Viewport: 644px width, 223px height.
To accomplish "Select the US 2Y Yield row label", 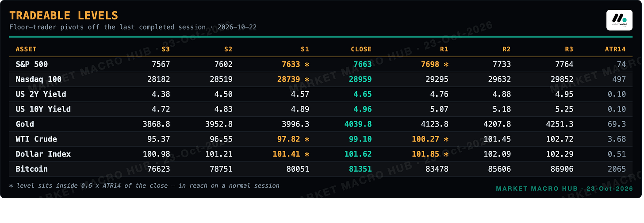I will point(41,94).
